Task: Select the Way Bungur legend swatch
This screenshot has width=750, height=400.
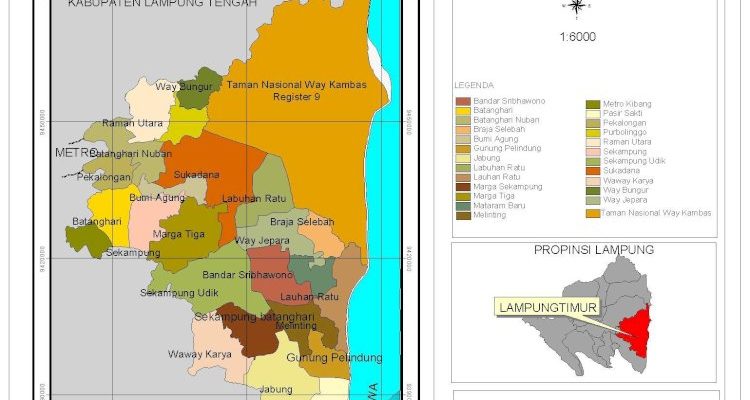Action: (x=594, y=190)
